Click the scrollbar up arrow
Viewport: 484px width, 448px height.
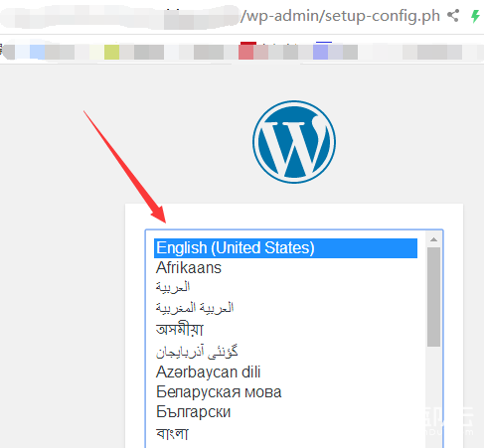(433, 239)
